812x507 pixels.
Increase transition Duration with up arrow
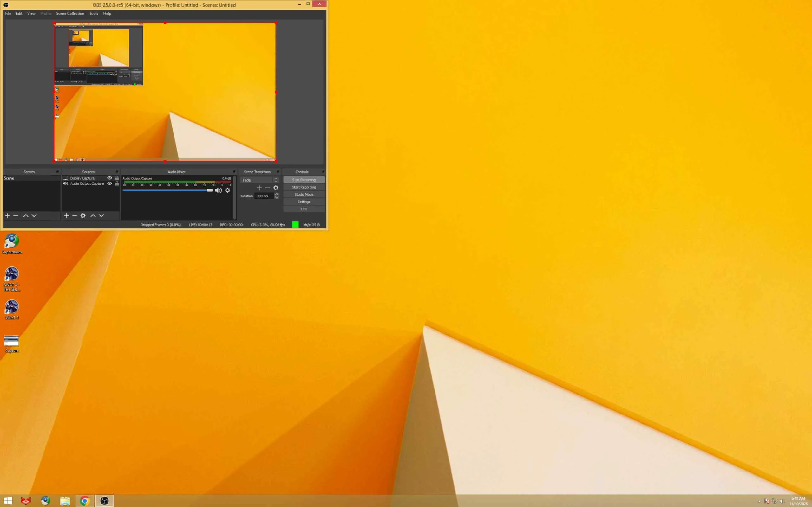(277, 194)
